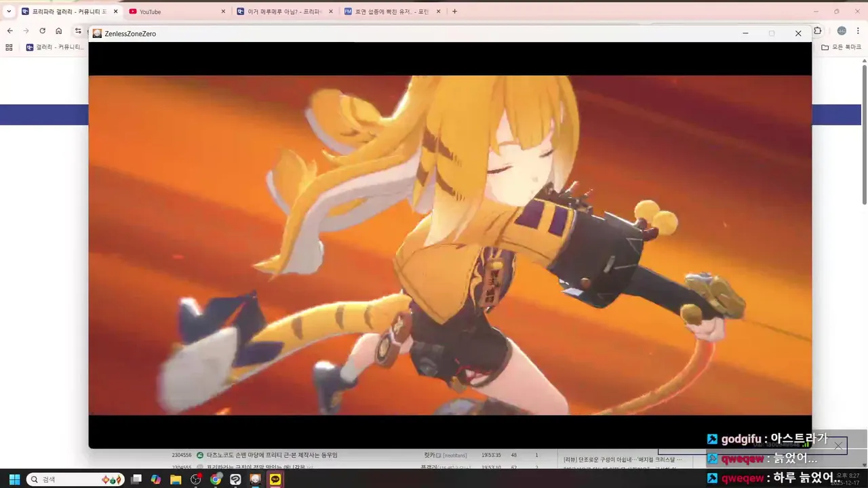
Task: Open Chrome apps grid in bookmarks bar
Action: [x=9, y=47]
